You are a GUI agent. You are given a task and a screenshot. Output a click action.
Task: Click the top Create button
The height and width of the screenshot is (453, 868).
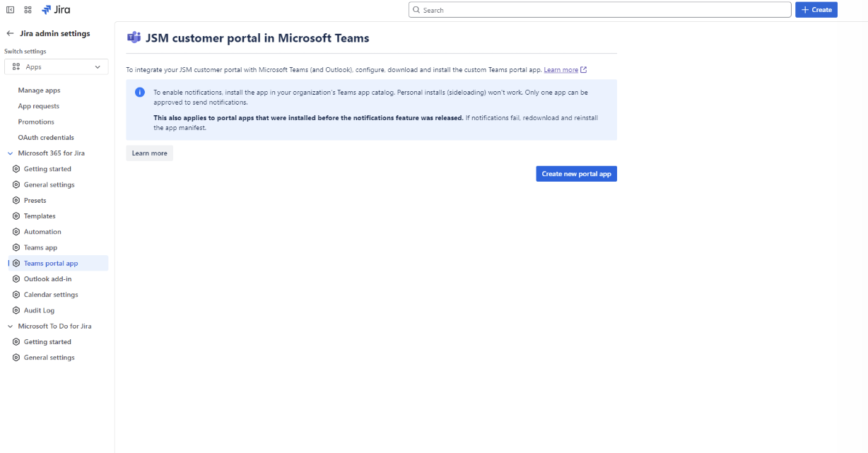(x=816, y=10)
